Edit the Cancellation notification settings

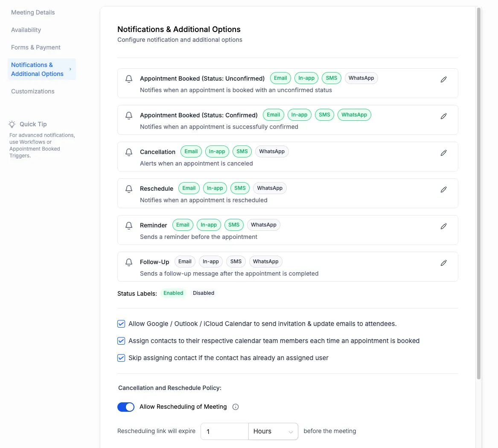pyautogui.click(x=444, y=153)
